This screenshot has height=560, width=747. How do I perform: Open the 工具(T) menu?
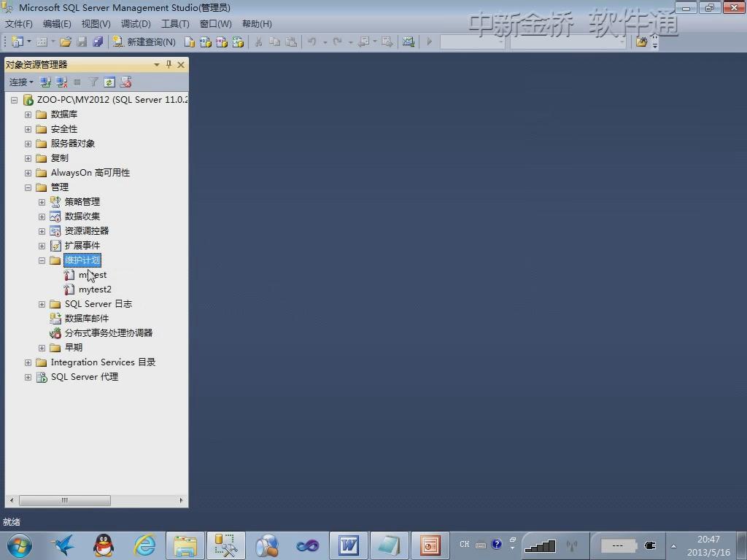pos(175,24)
